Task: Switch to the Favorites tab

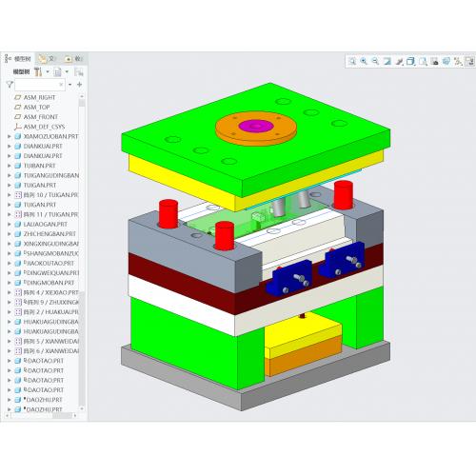Action: [73, 59]
